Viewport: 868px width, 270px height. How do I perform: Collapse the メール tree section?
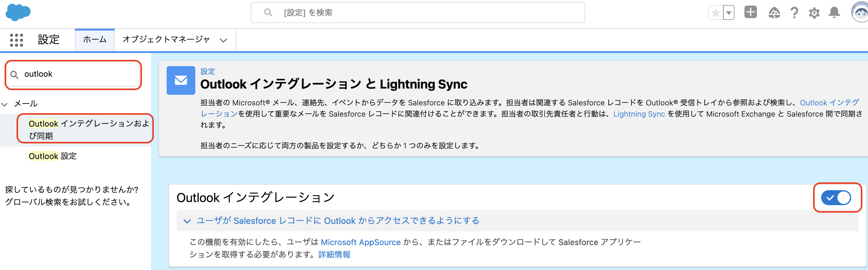(x=5, y=104)
